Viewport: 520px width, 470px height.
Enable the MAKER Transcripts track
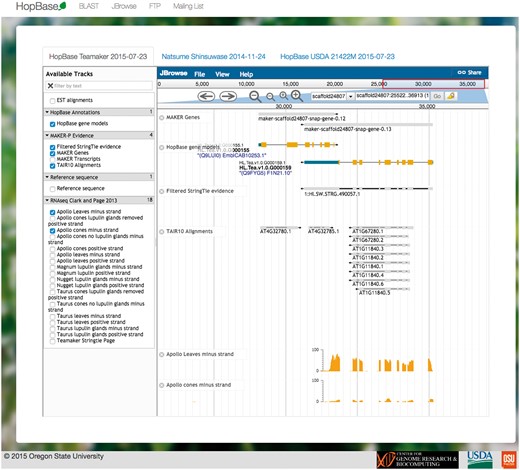click(52, 159)
